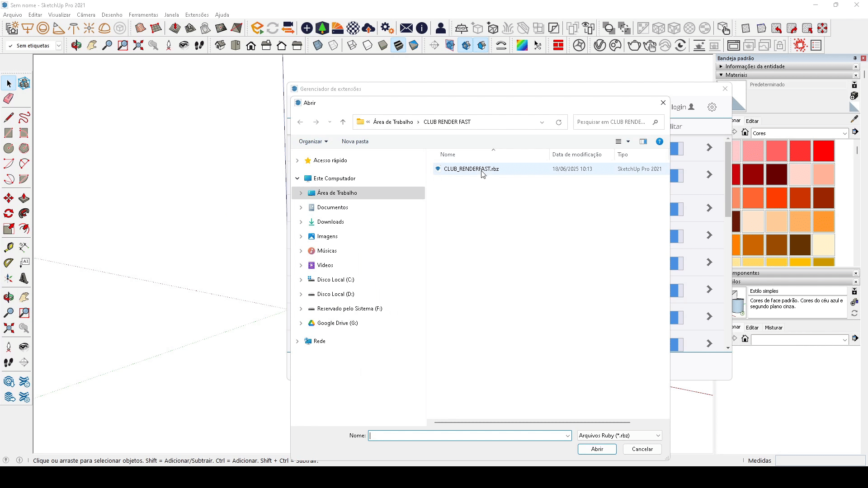This screenshot has height=488, width=868.
Task: Select the Tape Measure tool
Action: (x=9, y=248)
